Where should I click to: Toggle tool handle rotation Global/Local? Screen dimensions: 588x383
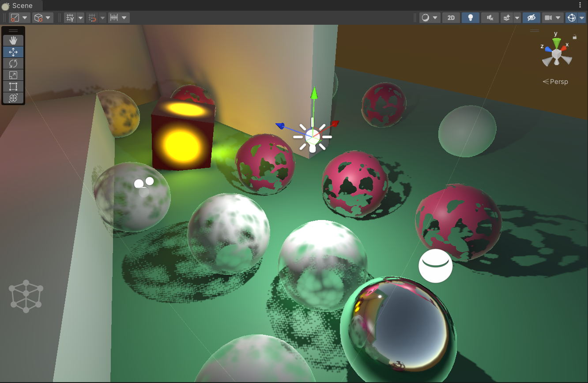tap(39, 18)
